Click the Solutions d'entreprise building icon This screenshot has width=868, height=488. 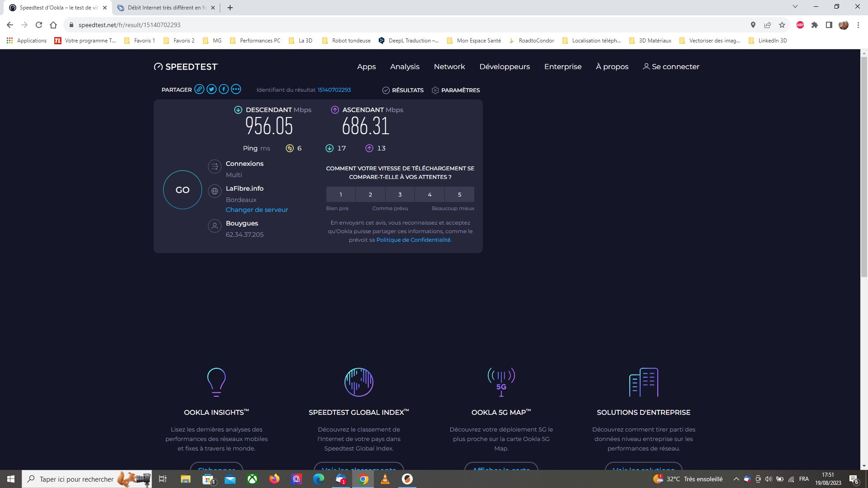pos(644,382)
